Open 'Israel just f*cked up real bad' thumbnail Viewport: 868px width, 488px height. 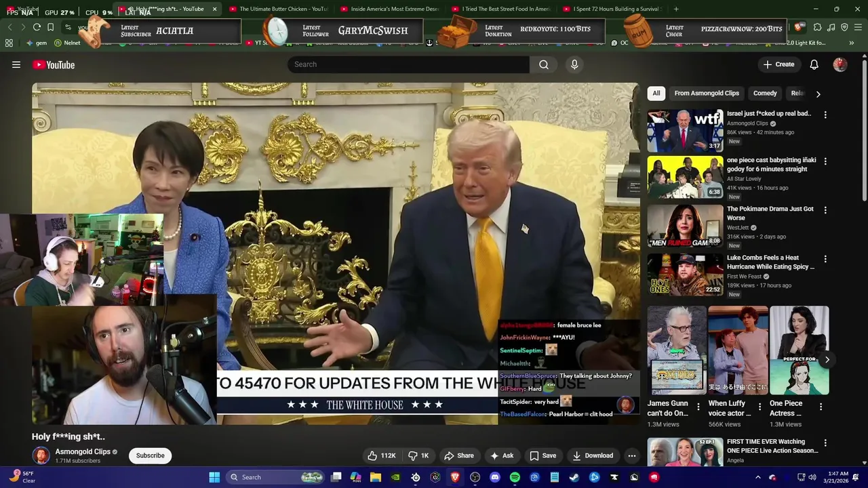click(685, 131)
